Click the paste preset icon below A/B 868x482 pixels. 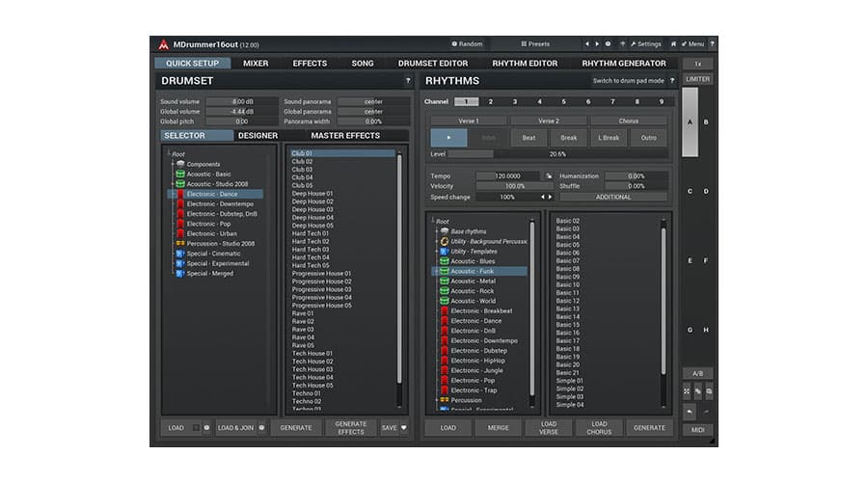coord(709,391)
